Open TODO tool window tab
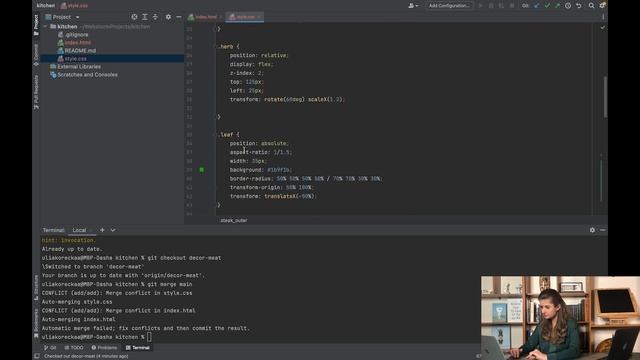Viewport: 640px width, 360px height. point(74,348)
